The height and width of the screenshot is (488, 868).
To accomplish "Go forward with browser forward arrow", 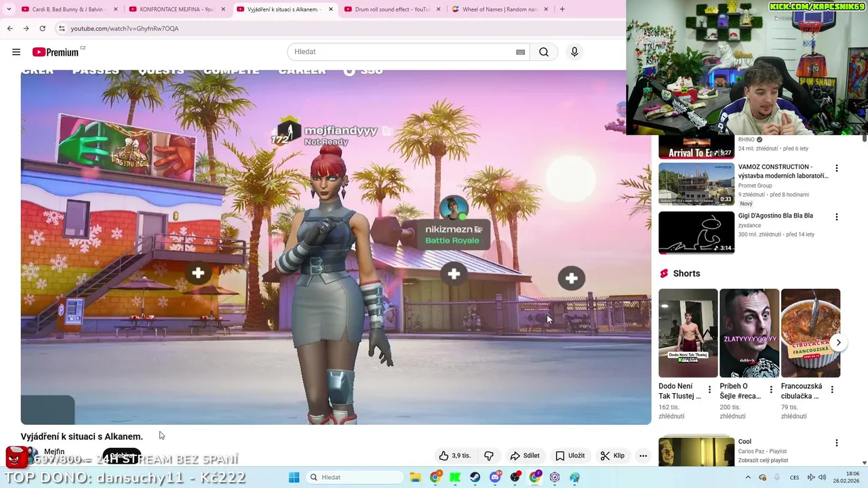I will pyautogui.click(x=26, y=28).
